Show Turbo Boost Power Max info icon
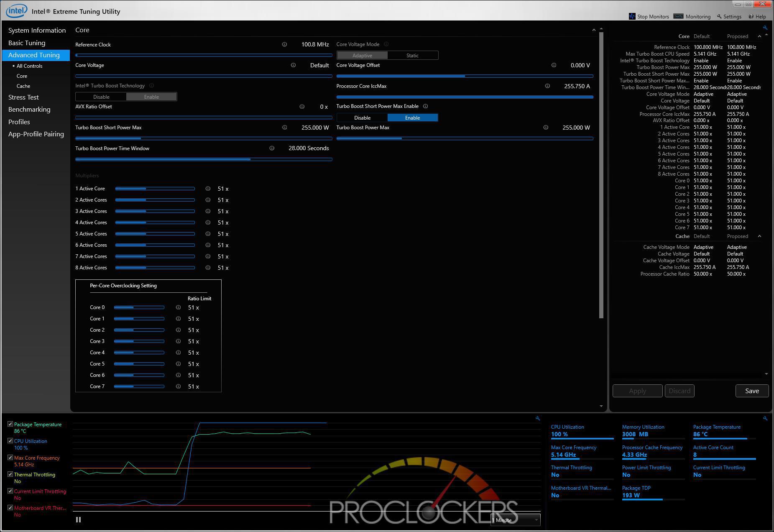The height and width of the screenshot is (532, 774). pyautogui.click(x=546, y=128)
